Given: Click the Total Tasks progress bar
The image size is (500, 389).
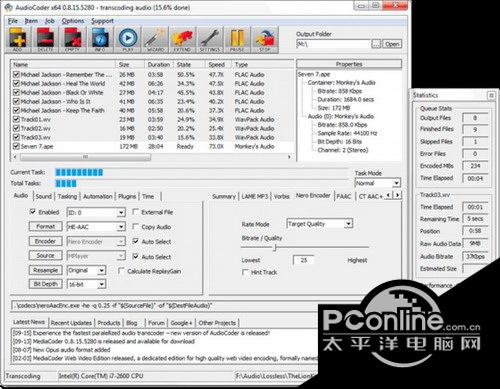Looking at the screenshot, I should 201,183.
